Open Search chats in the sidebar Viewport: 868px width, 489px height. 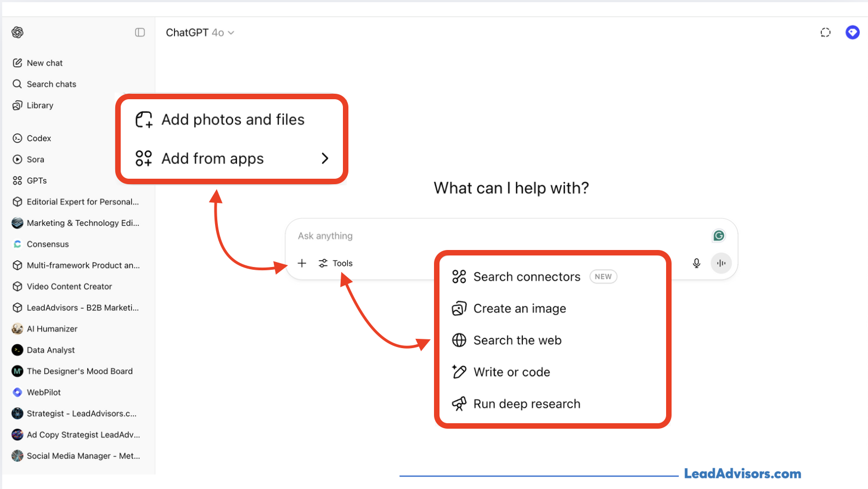44,84
